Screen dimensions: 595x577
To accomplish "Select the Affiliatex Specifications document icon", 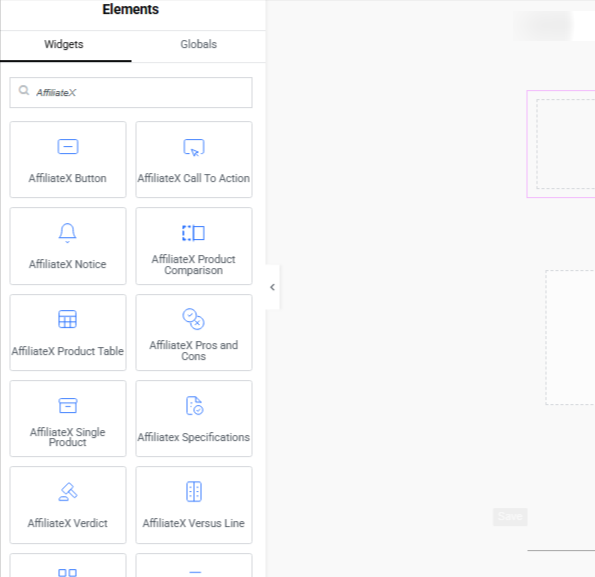I will coord(195,406).
